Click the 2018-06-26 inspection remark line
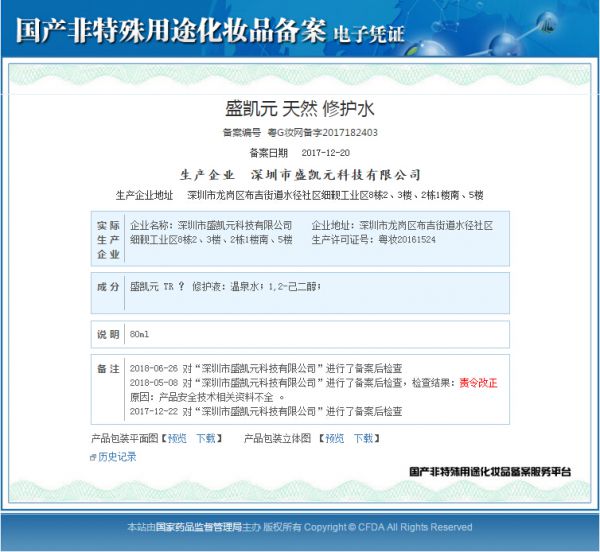600x552 pixels. [x=266, y=368]
